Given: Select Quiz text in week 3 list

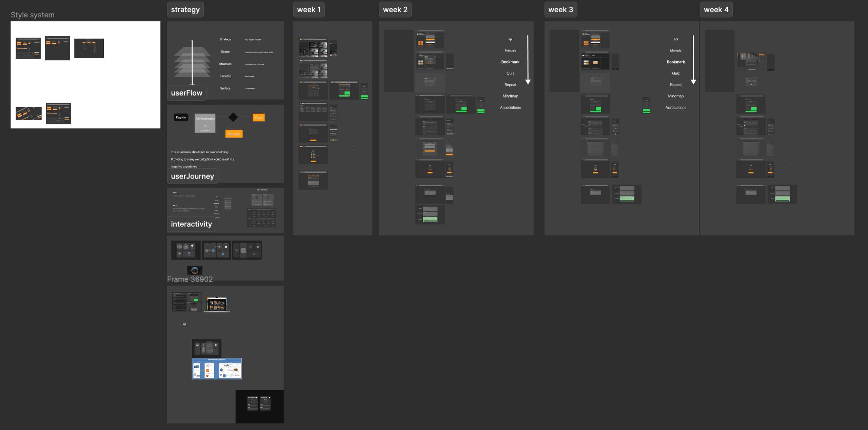Looking at the screenshot, I should (676, 73).
